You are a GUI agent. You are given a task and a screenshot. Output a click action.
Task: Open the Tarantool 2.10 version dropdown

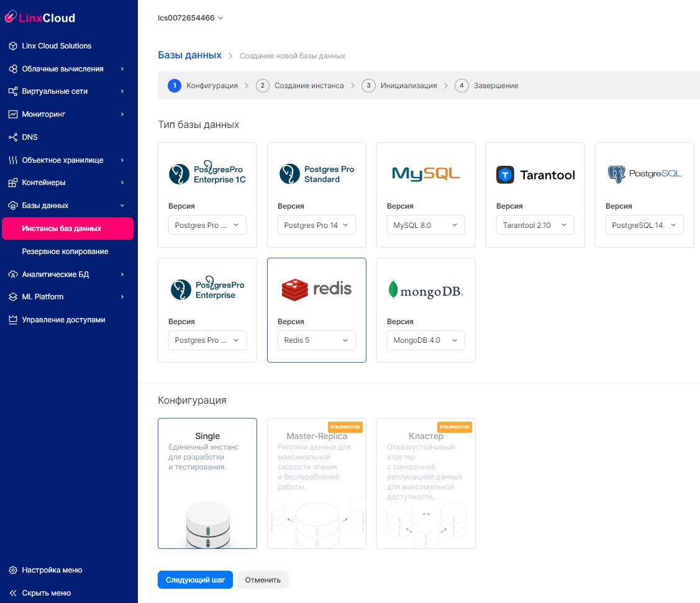click(x=535, y=225)
